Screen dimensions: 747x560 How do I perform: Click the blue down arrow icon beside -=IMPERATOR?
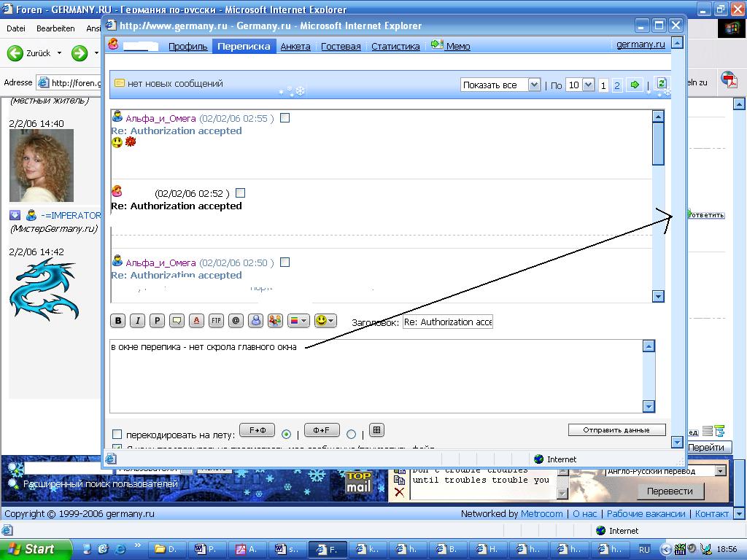pos(15,215)
